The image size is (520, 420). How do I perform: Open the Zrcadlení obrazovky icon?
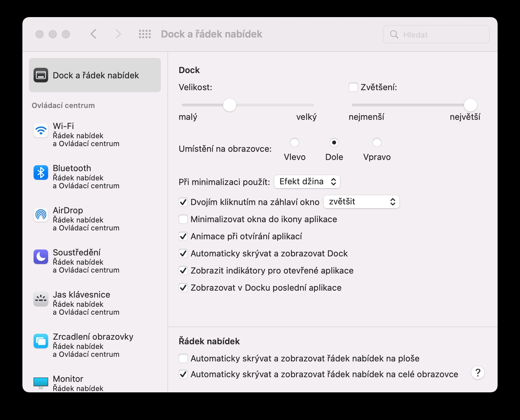41,341
